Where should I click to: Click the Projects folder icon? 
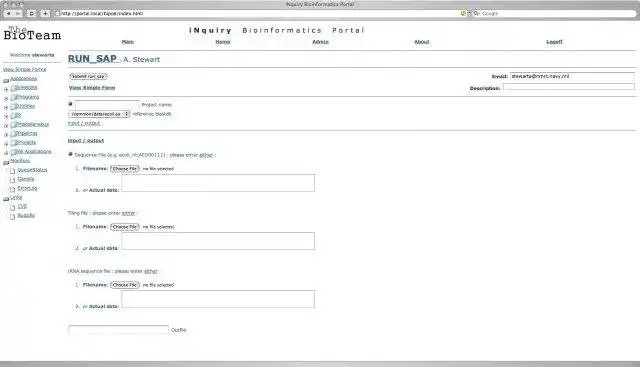[14, 143]
